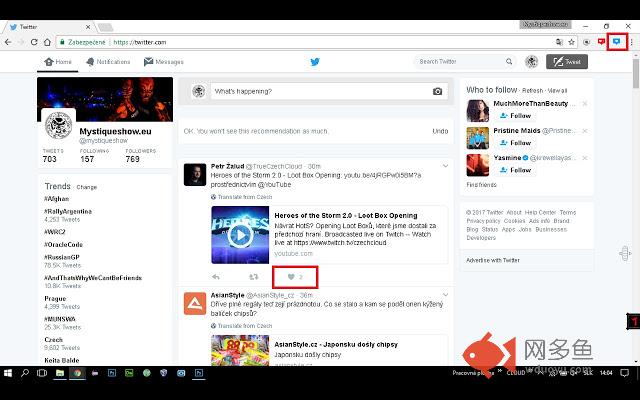Open #RallyArgentina trend
This screenshot has height=400, width=640.
coord(68,211)
